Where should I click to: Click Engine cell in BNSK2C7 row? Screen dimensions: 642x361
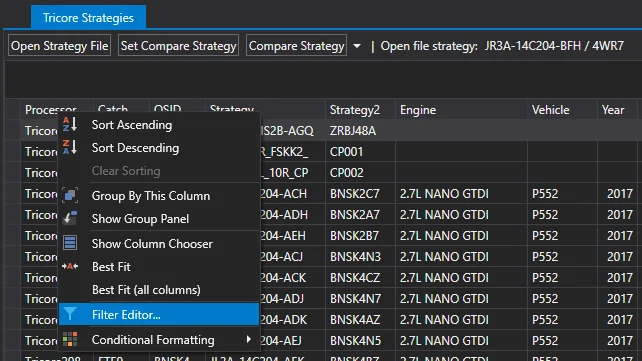(461, 194)
